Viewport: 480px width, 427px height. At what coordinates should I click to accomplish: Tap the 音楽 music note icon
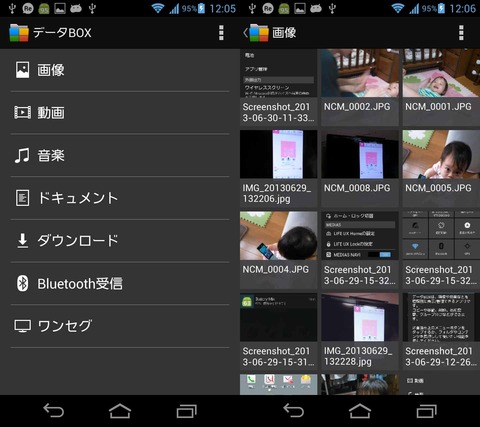tap(22, 155)
